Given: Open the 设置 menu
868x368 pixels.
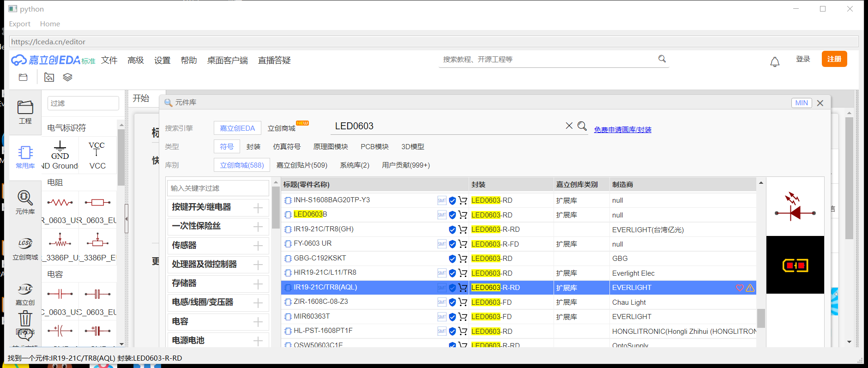Looking at the screenshot, I should 163,60.
